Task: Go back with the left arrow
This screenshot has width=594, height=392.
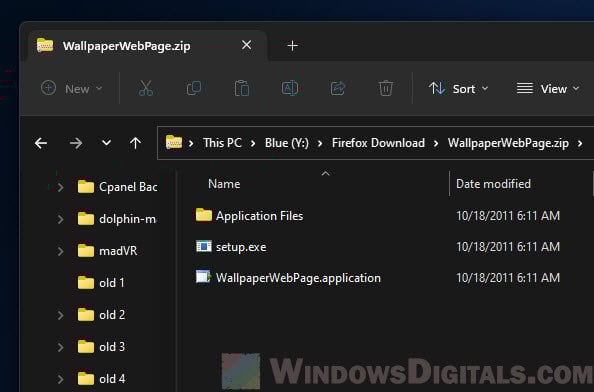Action: pyautogui.click(x=41, y=143)
